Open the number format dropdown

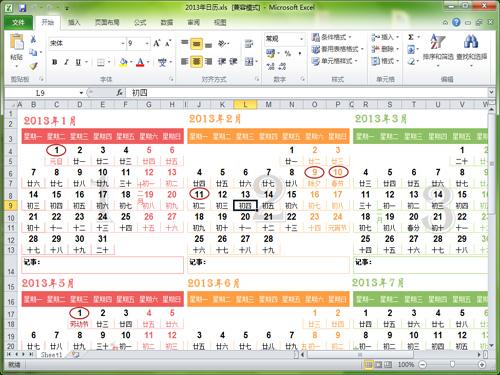(301, 39)
